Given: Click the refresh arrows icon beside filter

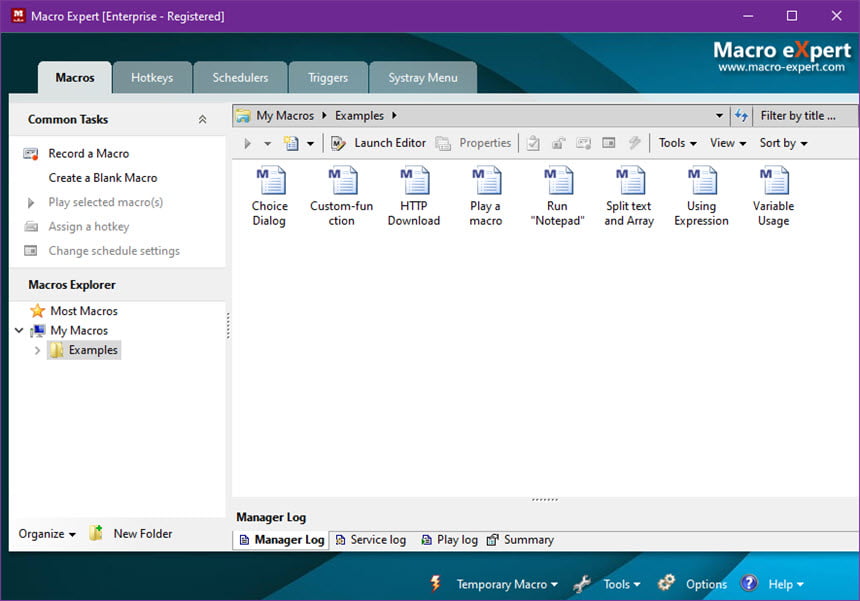Looking at the screenshot, I should pos(741,116).
